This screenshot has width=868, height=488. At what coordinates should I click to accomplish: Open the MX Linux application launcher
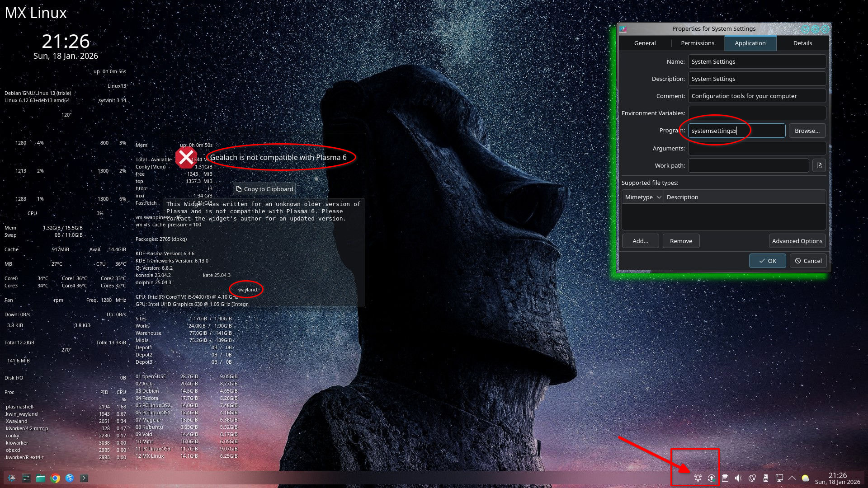coord(12,478)
